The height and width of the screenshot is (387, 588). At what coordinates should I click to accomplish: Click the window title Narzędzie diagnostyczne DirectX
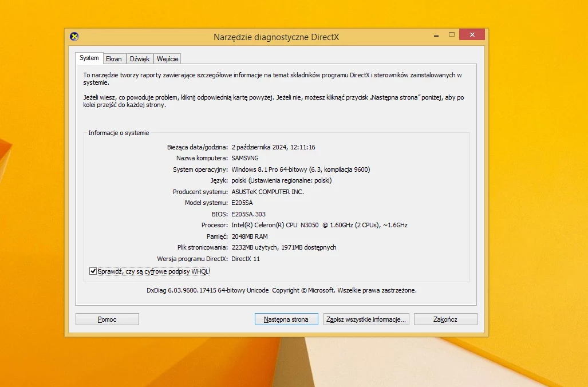(277, 37)
